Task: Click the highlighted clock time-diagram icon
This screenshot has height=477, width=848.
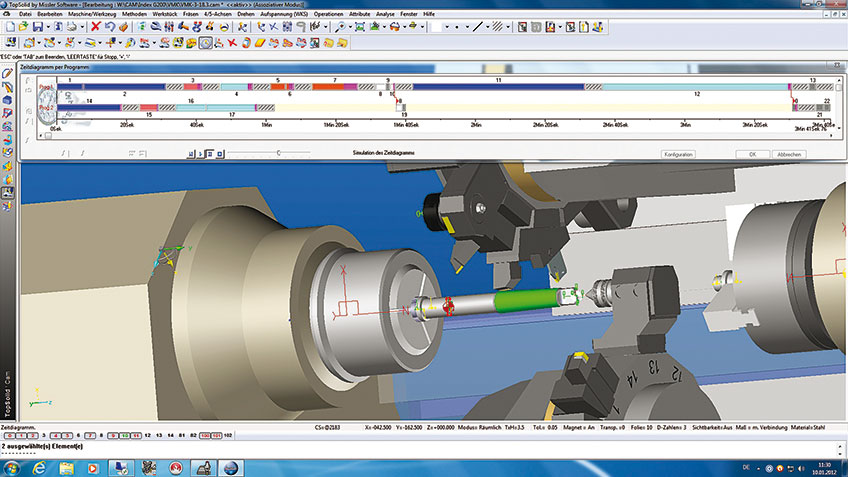Action: pyautogui.click(x=205, y=43)
